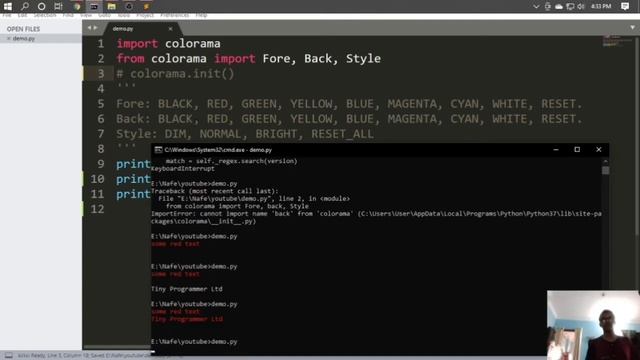Click the 'KeyboardInterrupt' line in cmd
The height and width of the screenshot is (360, 640).
183,169
